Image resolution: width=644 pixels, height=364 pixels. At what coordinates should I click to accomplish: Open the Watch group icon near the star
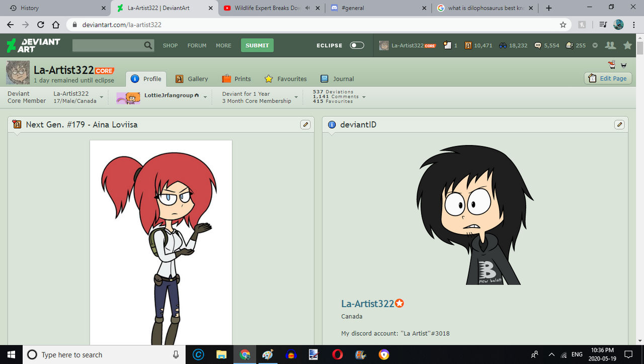pyautogui.click(x=610, y=45)
